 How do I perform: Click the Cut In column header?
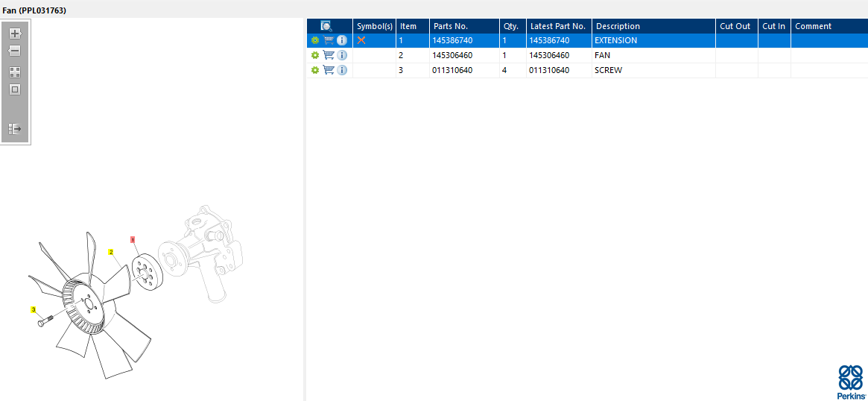pyautogui.click(x=774, y=26)
